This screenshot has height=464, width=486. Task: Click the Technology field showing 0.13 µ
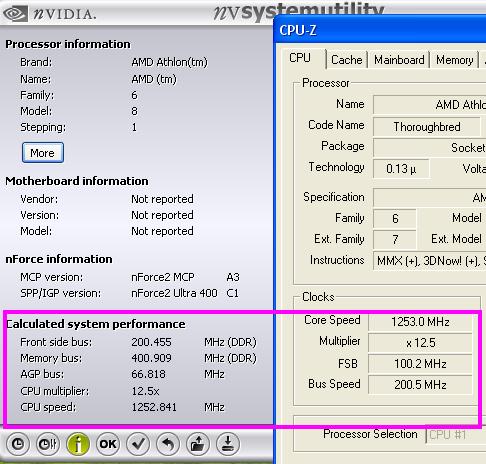(x=401, y=169)
